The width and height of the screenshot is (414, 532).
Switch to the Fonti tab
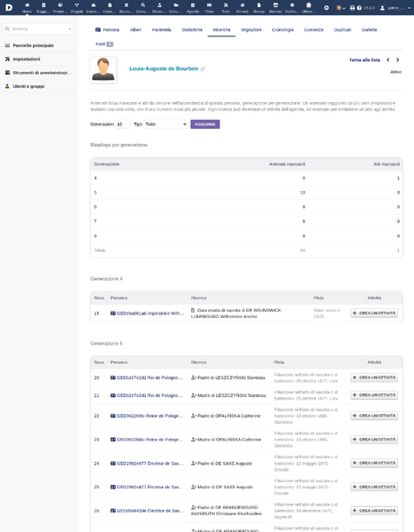(x=104, y=44)
